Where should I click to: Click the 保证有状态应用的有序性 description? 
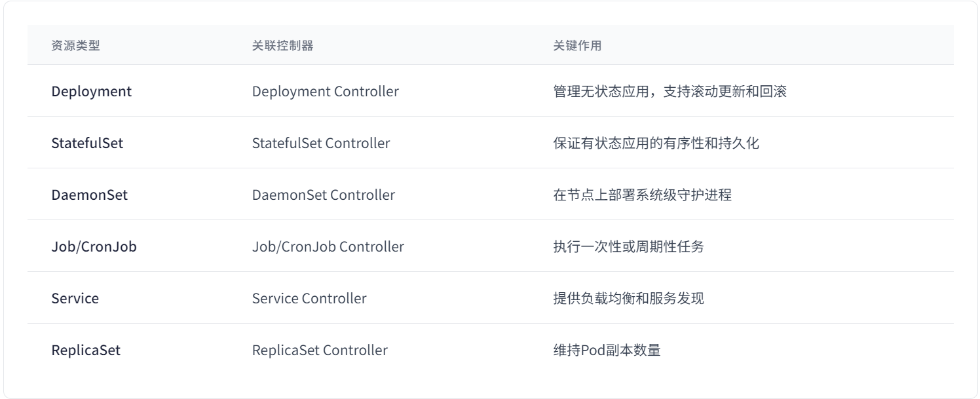656,143
